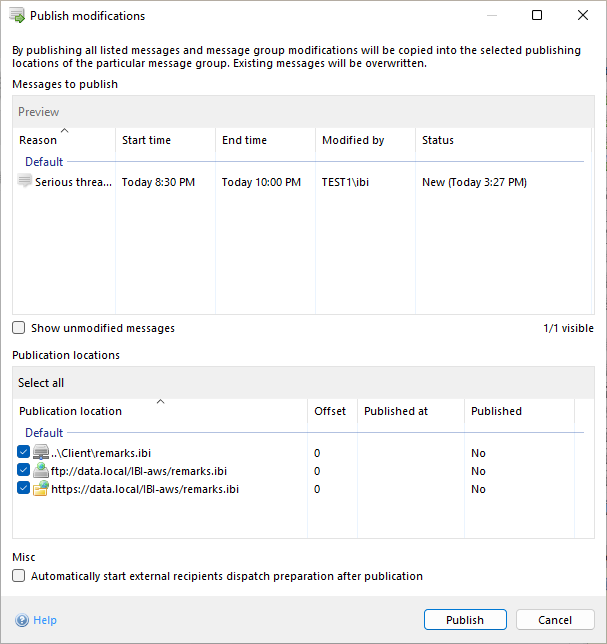Click the blue Help question mark icon
This screenshot has width=607, height=644.
22,620
